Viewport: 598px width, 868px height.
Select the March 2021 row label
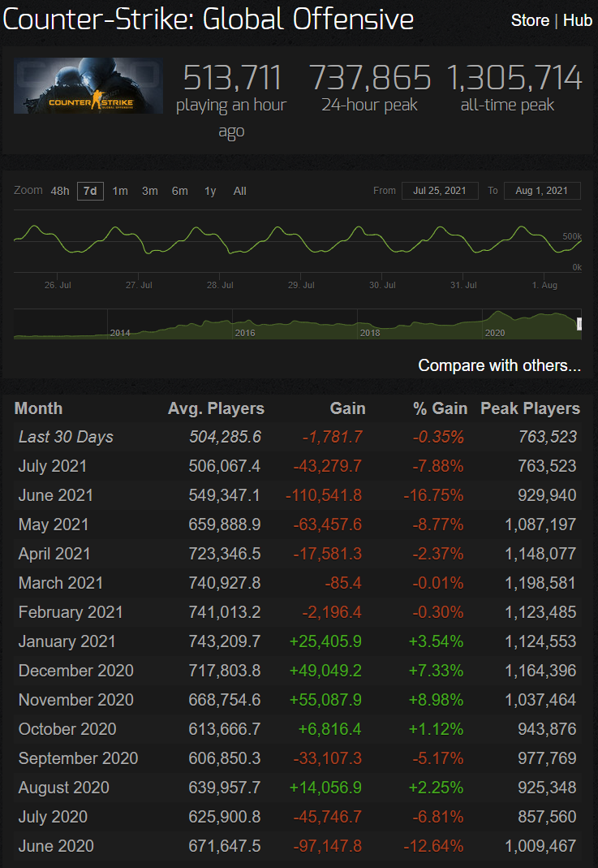(61, 583)
